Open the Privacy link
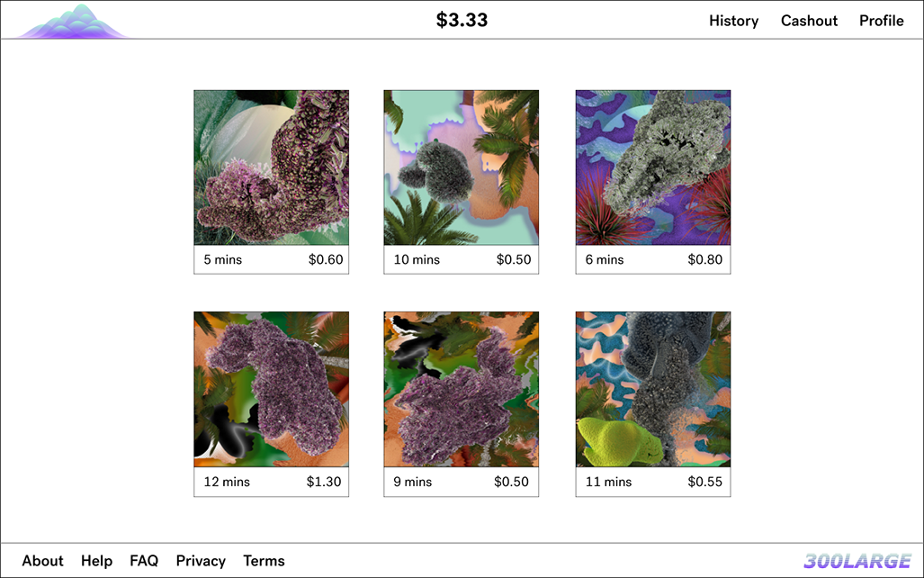This screenshot has width=924, height=578. [201, 561]
